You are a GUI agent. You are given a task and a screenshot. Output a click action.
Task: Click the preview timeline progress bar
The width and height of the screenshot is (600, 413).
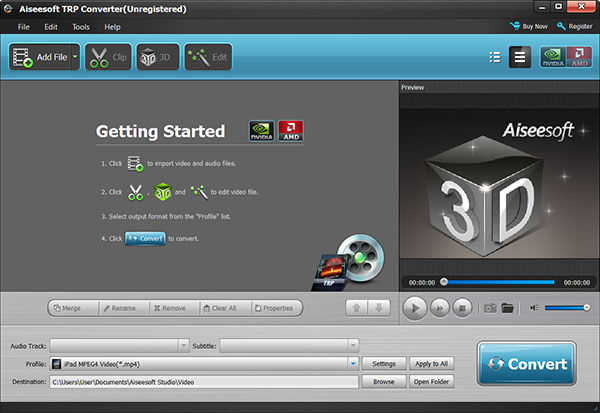(x=501, y=282)
